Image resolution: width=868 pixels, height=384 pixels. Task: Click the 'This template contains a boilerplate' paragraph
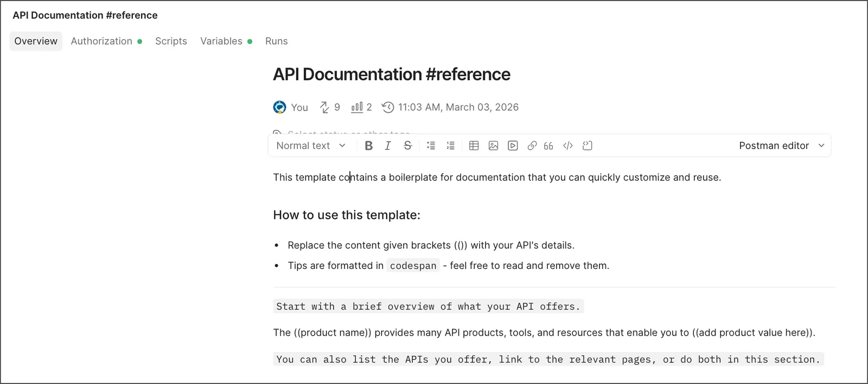pyautogui.click(x=497, y=178)
